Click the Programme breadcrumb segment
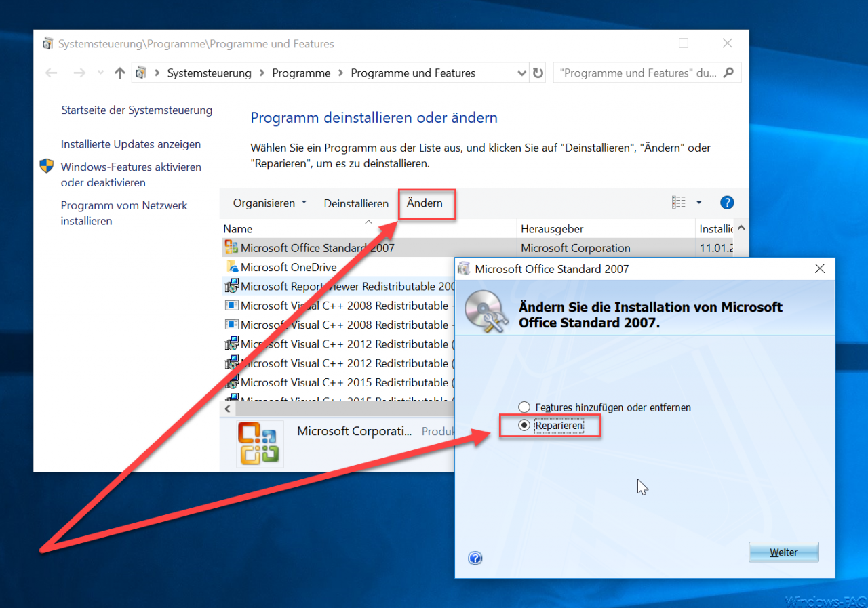This screenshot has width=868, height=608. click(x=301, y=73)
